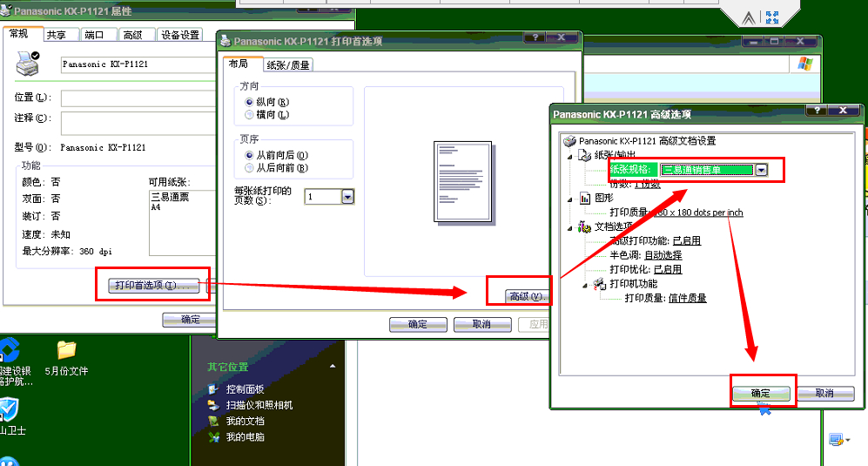This screenshot has width=868, height=466.
Task: Click the 注释 comment input field
Action: (138, 123)
